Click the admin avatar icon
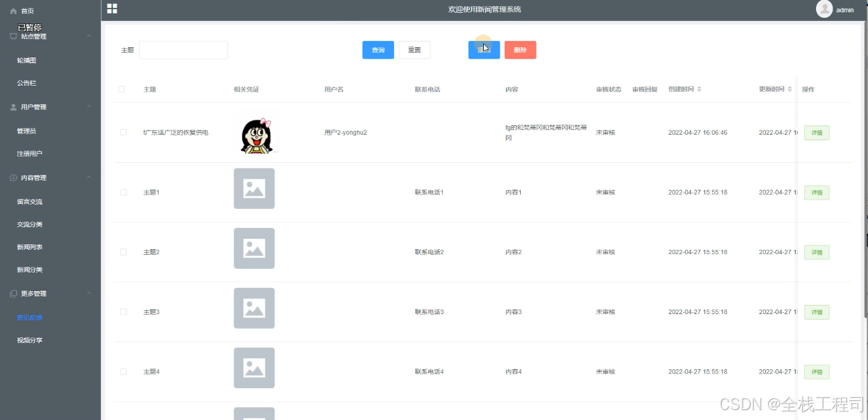 coord(824,9)
